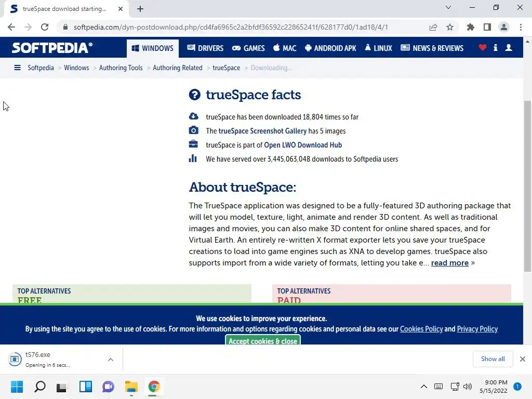The image size is (532, 399).
Task: Open the volume control in tray
Action: pyautogui.click(x=468, y=387)
